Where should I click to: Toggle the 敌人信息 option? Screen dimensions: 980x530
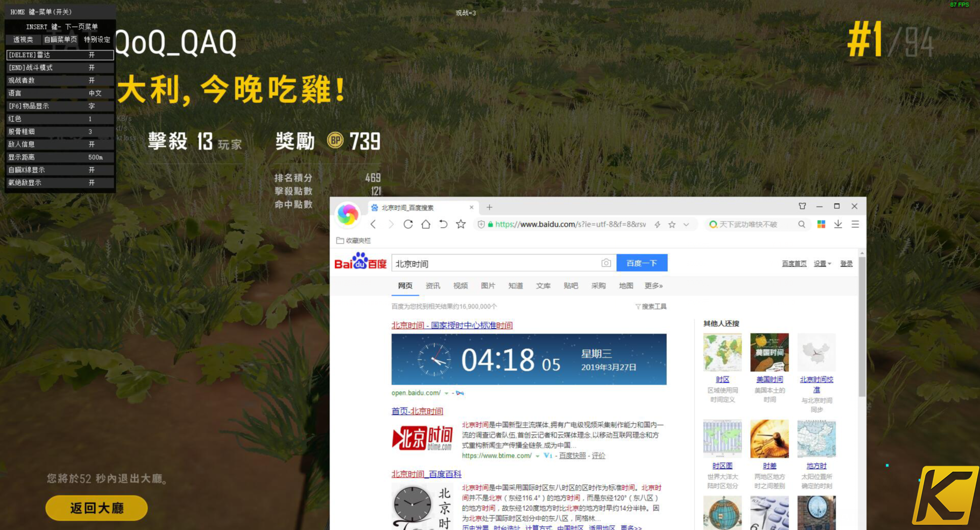tap(60, 144)
